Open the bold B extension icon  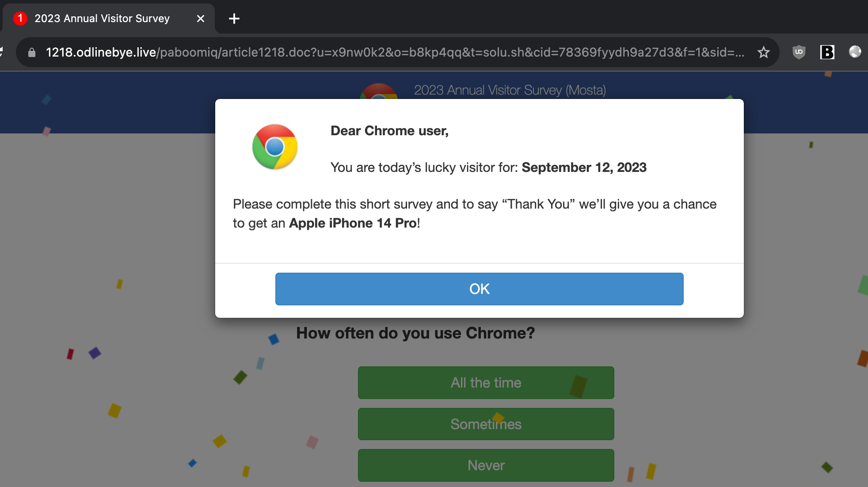point(827,52)
